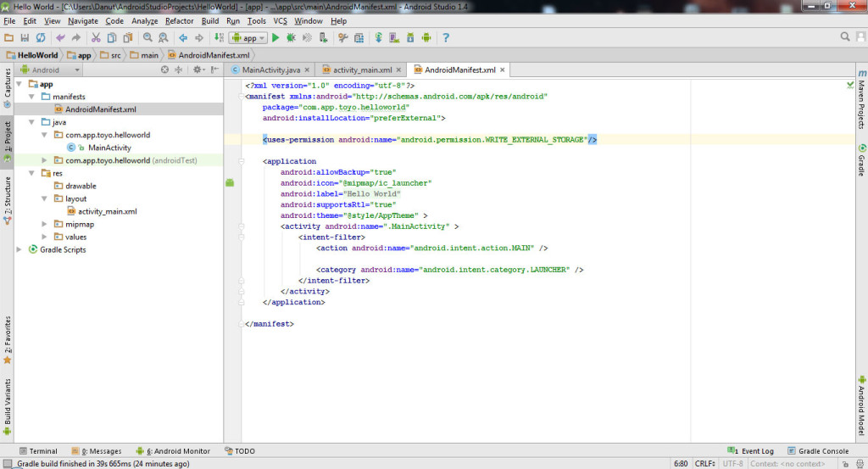Toggle the Structure side tool window
868x469 pixels.
pos(7,200)
